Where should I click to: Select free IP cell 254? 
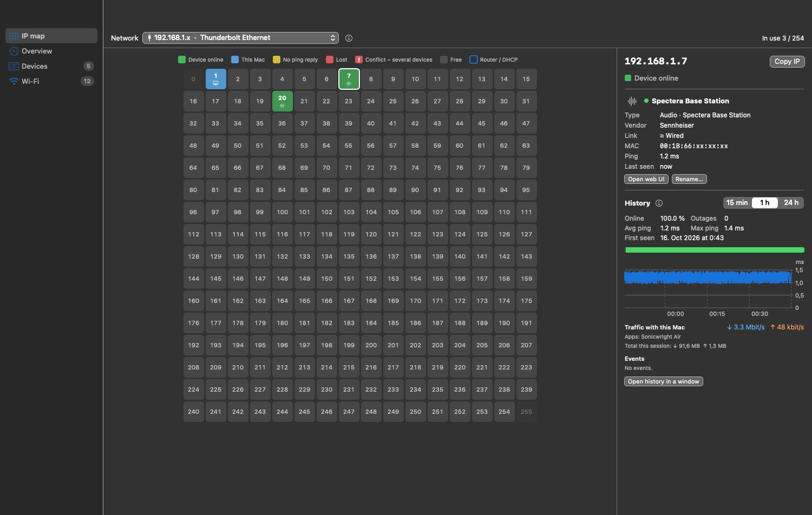[x=504, y=412]
